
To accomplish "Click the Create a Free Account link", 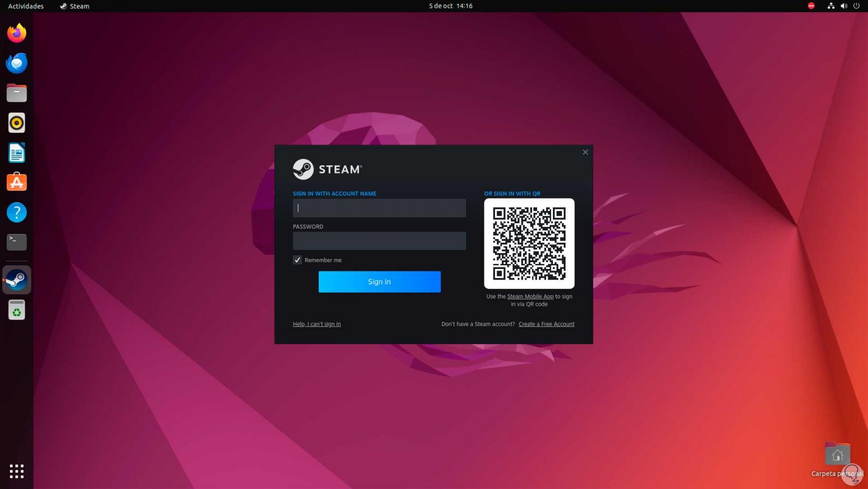I will tap(547, 324).
